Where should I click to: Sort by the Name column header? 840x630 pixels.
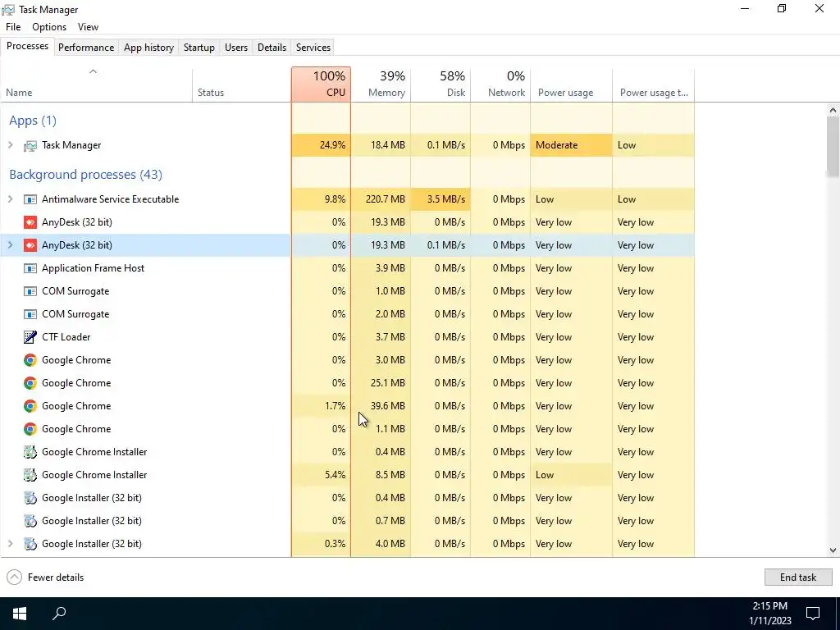click(97, 84)
